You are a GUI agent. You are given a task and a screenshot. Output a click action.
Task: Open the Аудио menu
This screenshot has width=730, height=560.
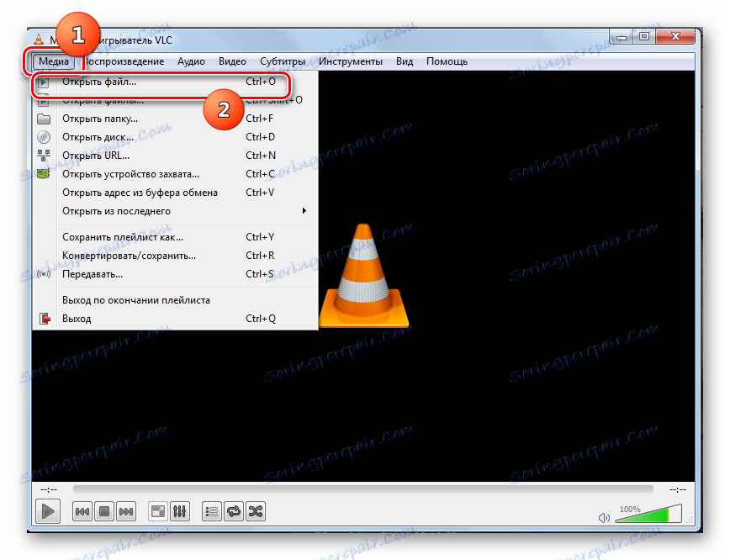tap(191, 61)
